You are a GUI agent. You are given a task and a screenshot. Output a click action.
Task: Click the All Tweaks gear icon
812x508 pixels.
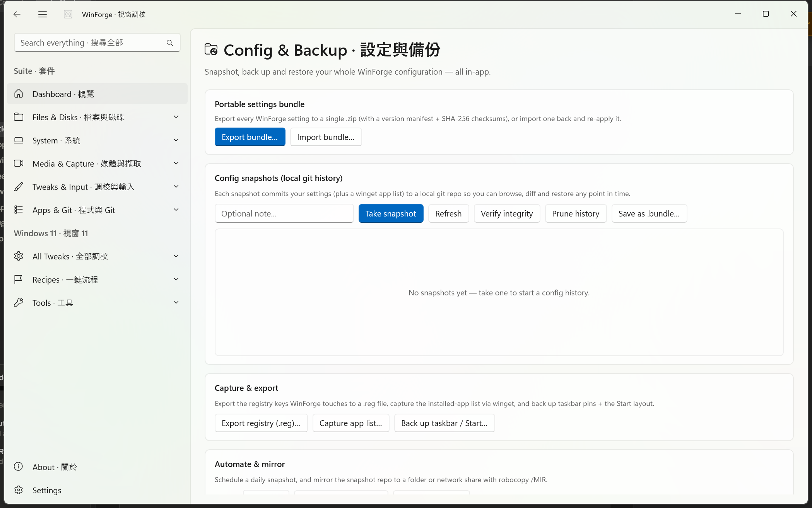coord(19,256)
